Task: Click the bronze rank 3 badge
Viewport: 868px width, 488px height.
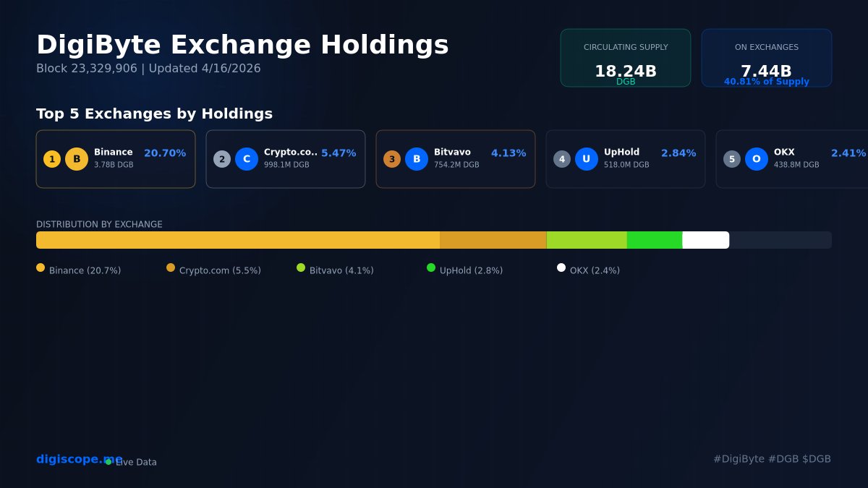Action: (392, 159)
